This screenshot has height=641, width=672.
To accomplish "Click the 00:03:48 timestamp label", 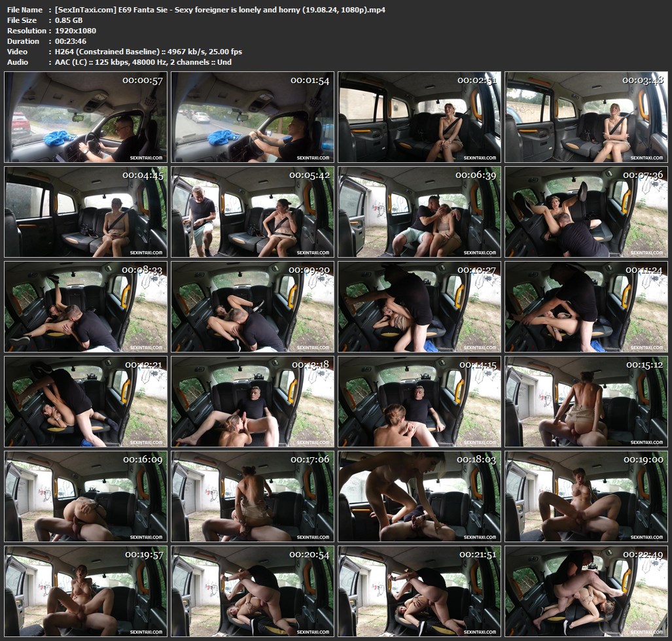I will 644,80.
